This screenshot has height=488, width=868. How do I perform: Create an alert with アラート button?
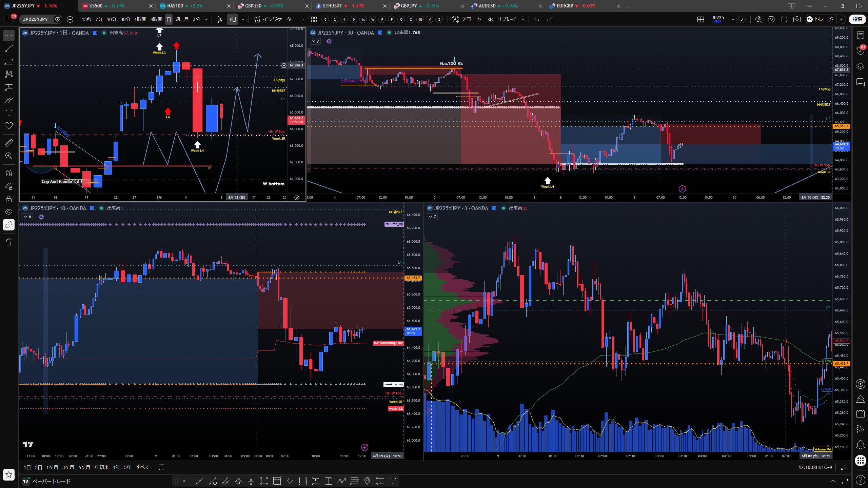467,19
